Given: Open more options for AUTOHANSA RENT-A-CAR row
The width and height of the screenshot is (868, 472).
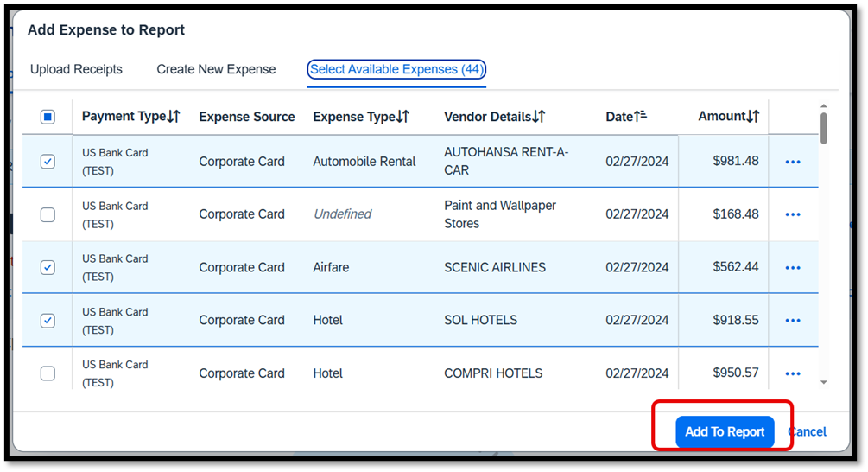Looking at the screenshot, I should (x=792, y=162).
